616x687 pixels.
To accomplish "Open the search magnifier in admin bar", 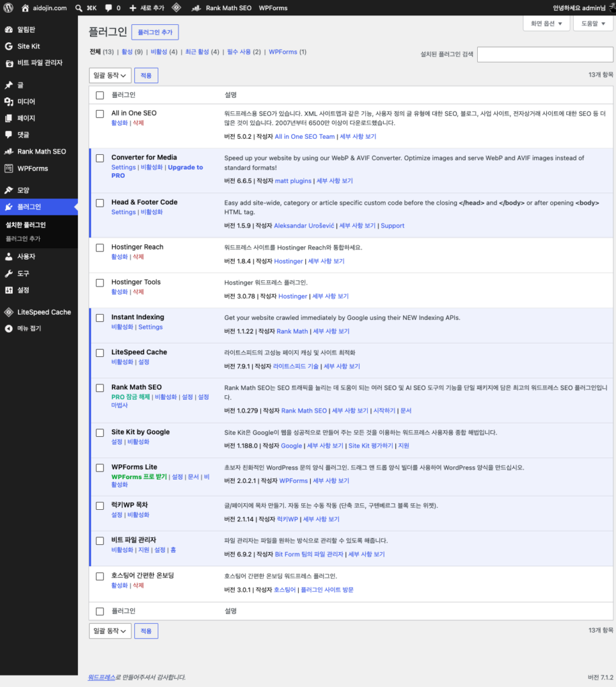I will [79, 8].
